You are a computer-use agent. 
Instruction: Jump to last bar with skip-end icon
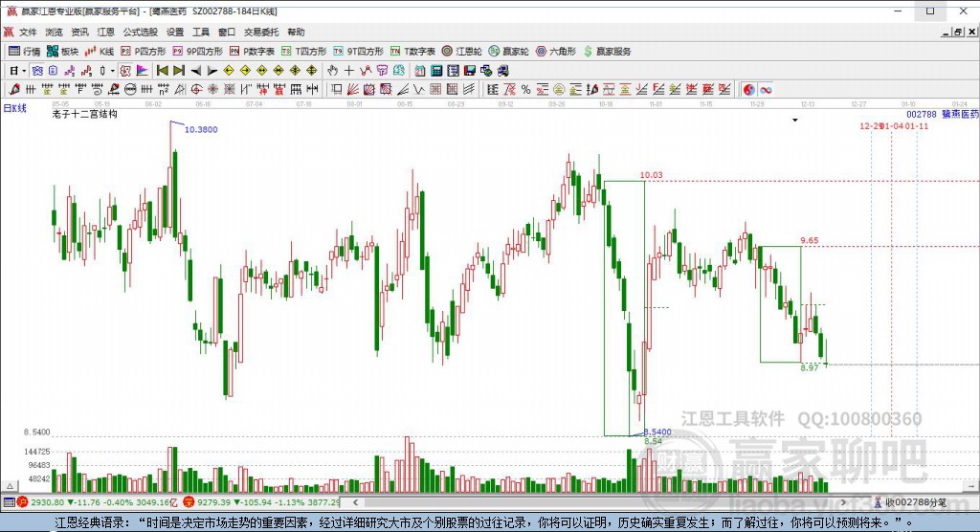pos(179,71)
